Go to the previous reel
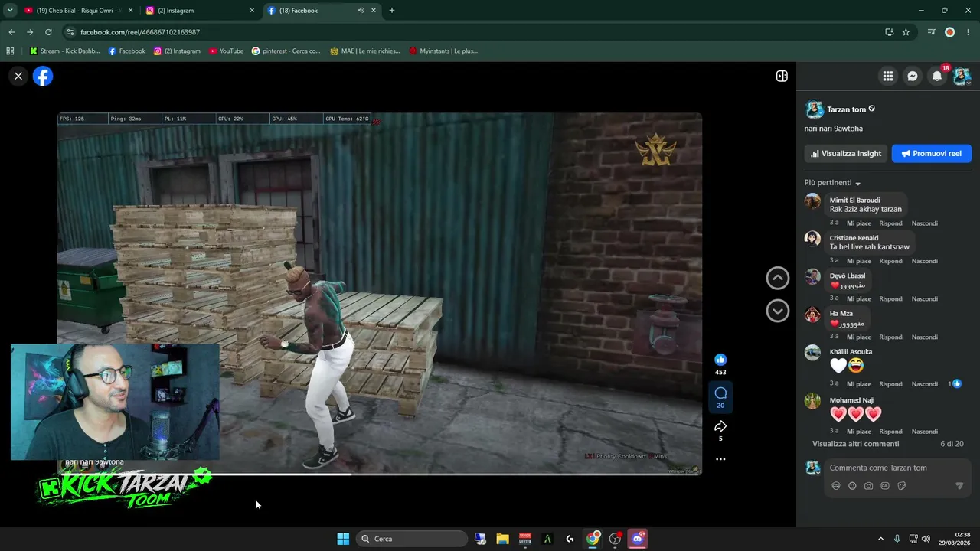 (778, 278)
